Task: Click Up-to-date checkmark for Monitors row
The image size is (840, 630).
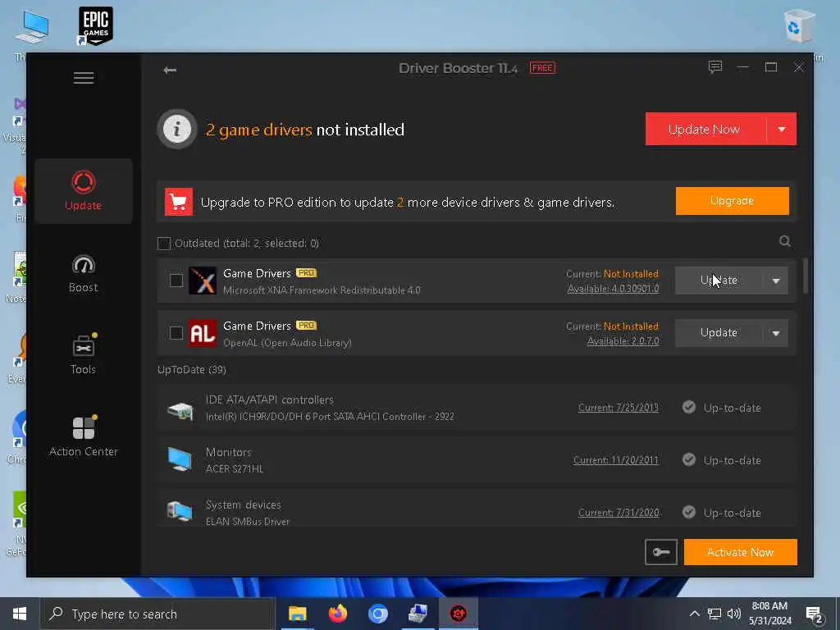Action: coord(689,459)
